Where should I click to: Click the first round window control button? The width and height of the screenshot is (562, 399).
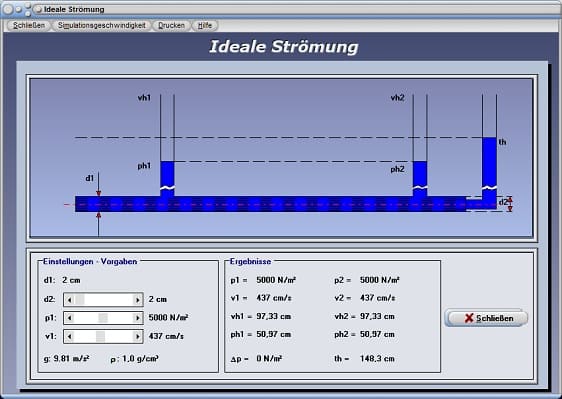tap(8, 9)
